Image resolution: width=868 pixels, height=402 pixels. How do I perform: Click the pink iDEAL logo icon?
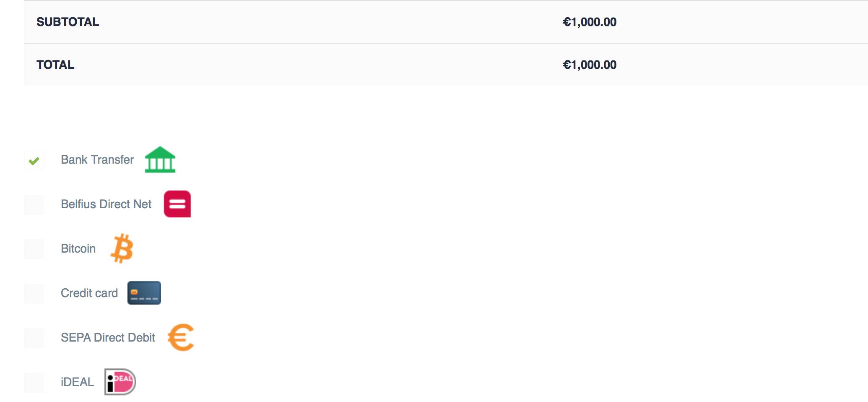coord(120,382)
